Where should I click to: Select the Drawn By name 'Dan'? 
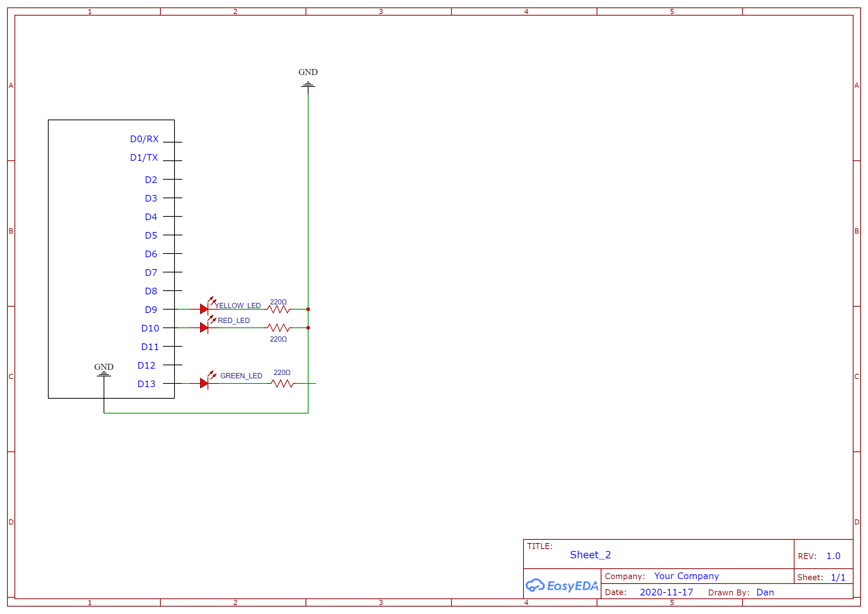tap(765, 592)
